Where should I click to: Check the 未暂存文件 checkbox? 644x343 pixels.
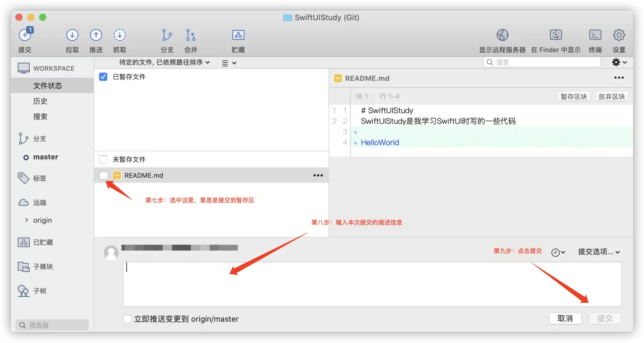[103, 159]
